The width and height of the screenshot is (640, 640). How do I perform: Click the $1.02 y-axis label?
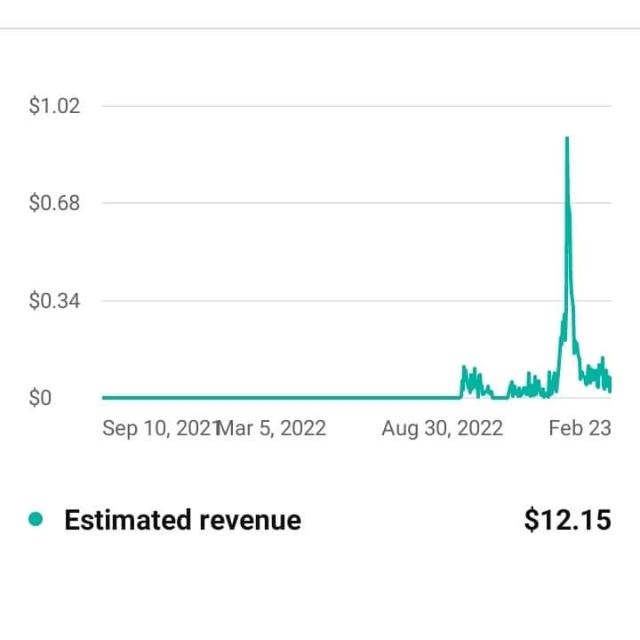coord(55,106)
